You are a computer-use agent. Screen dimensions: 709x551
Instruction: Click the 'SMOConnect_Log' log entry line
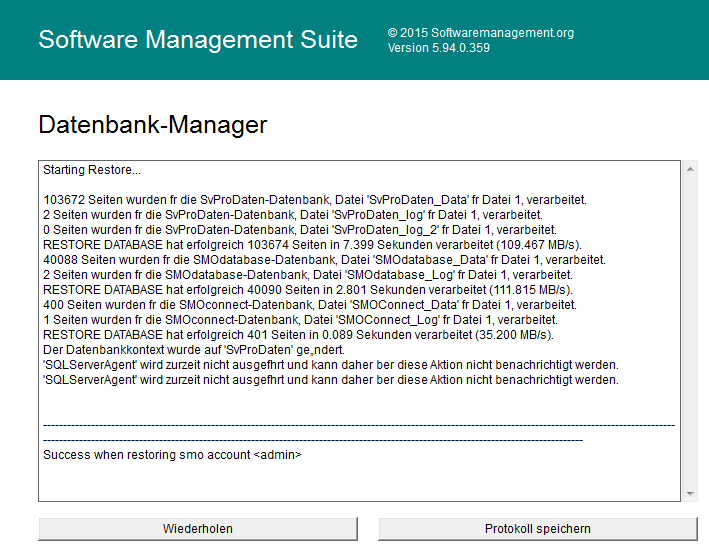pos(286,320)
